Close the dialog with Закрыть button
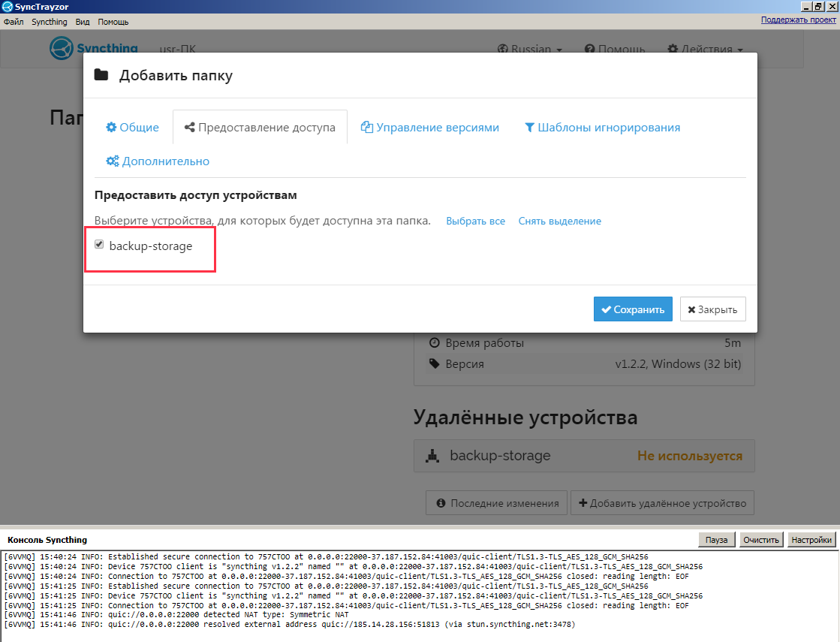The width and height of the screenshot is (840, 642). tap(712, 309)
